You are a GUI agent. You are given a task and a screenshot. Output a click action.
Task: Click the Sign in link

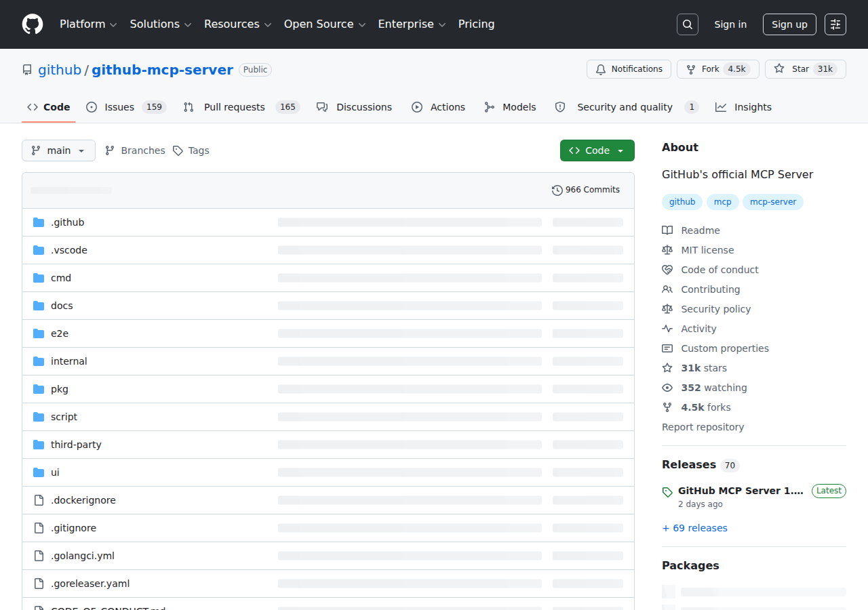(x=730, y=24)
